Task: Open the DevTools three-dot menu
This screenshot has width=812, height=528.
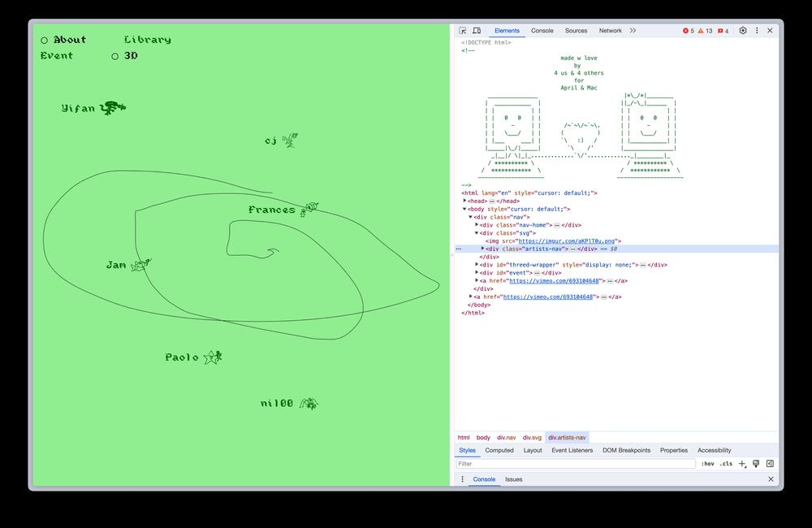Action: [x=757, y=31]
